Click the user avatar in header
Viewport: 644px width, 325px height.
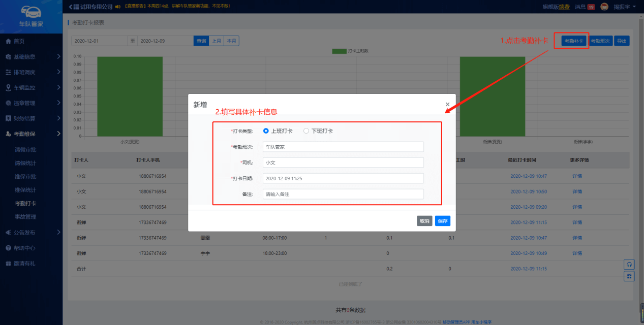click(604, 7)
